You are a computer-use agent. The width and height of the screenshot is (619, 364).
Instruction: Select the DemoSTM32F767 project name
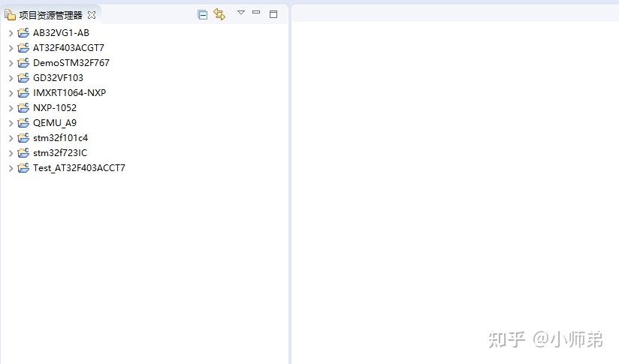click(x=71, y=63)
